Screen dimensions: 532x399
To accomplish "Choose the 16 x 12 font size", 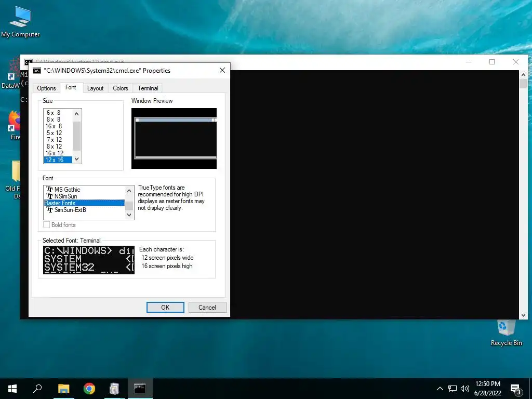I will click(58, 153).
